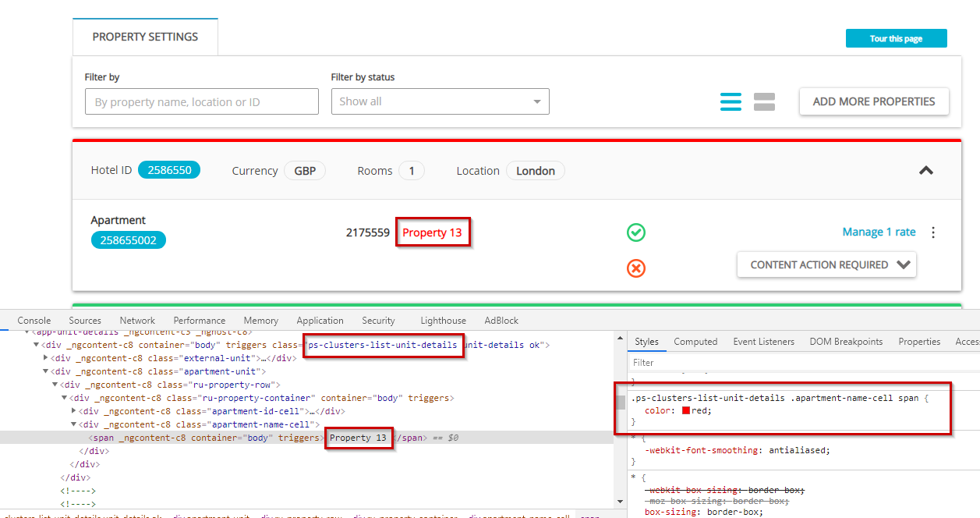Click the red color swatch in styles
980x518 pixels.
(686, 410)
